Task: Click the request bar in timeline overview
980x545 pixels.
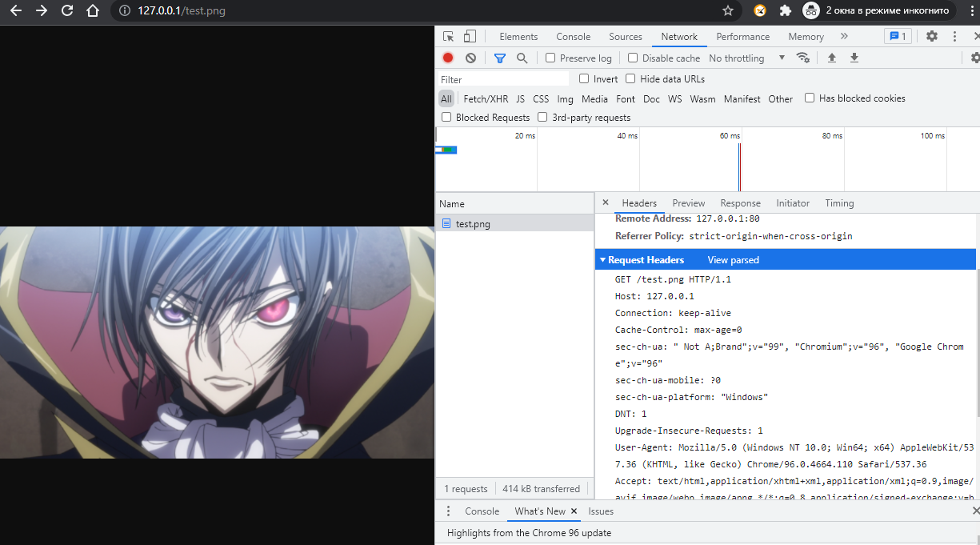Action: [446, 150]
